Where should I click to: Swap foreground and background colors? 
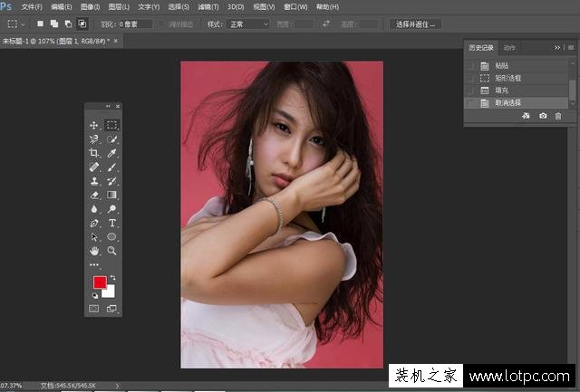click(112, 277)
